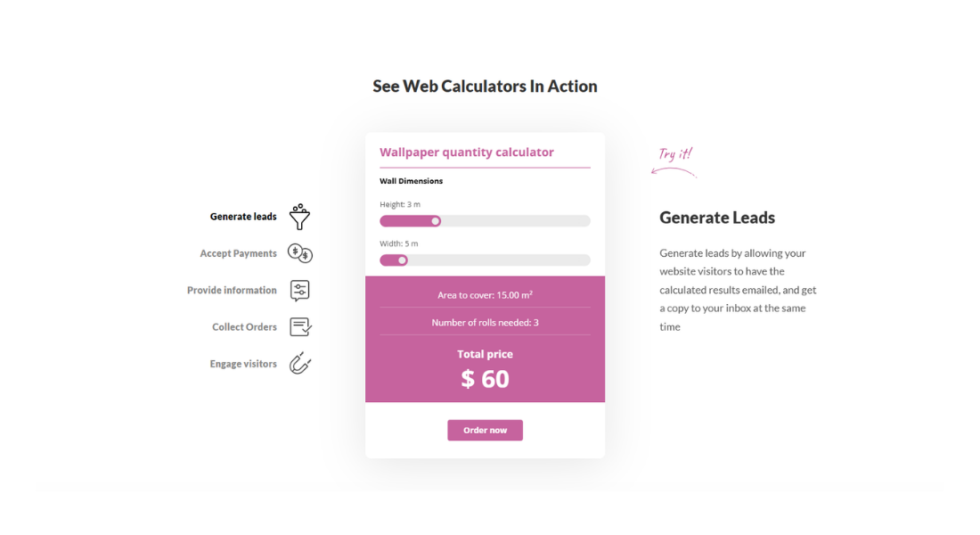Click the settings speech-bubble icon for Provide information

tap(300, 291)
